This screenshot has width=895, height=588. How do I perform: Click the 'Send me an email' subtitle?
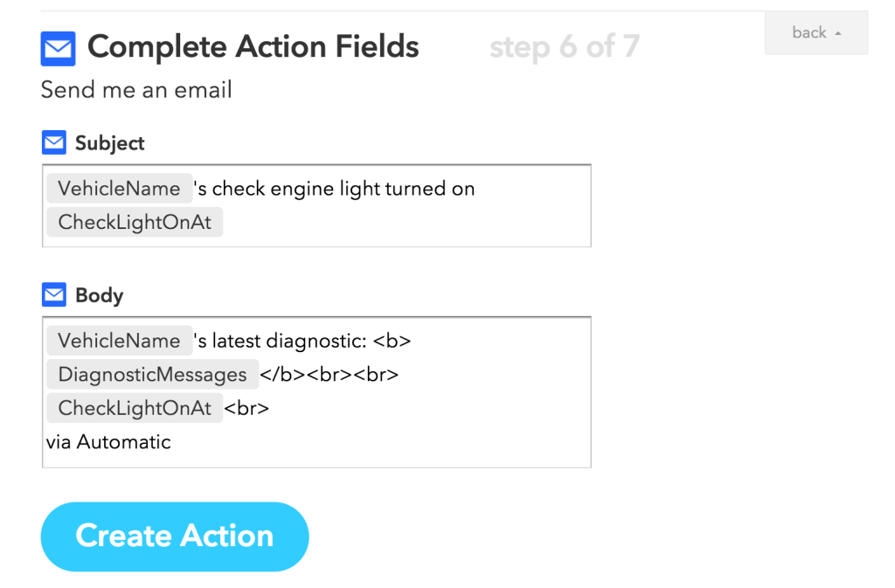pyautogui.click(x=136, y=90)
